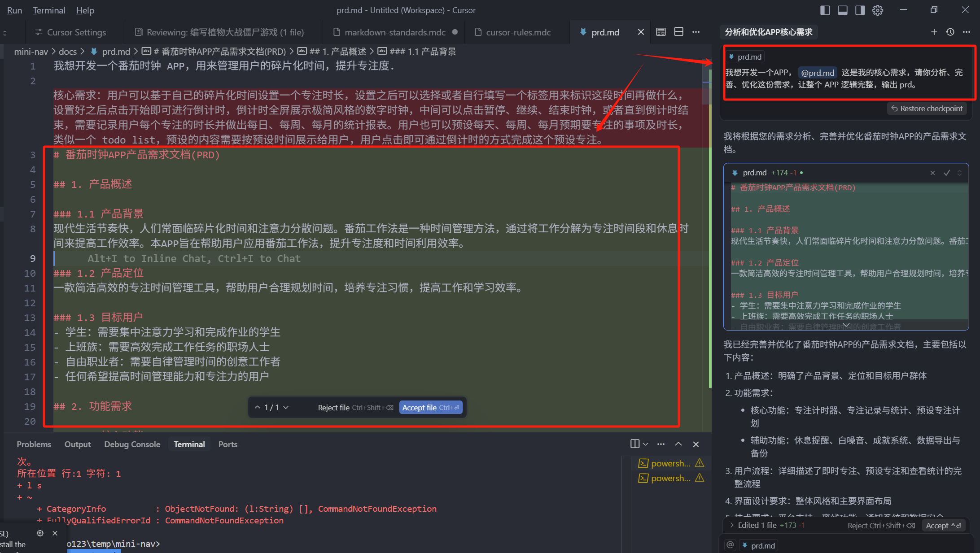Switch to the Output panel tab

[x=78, y=444]
